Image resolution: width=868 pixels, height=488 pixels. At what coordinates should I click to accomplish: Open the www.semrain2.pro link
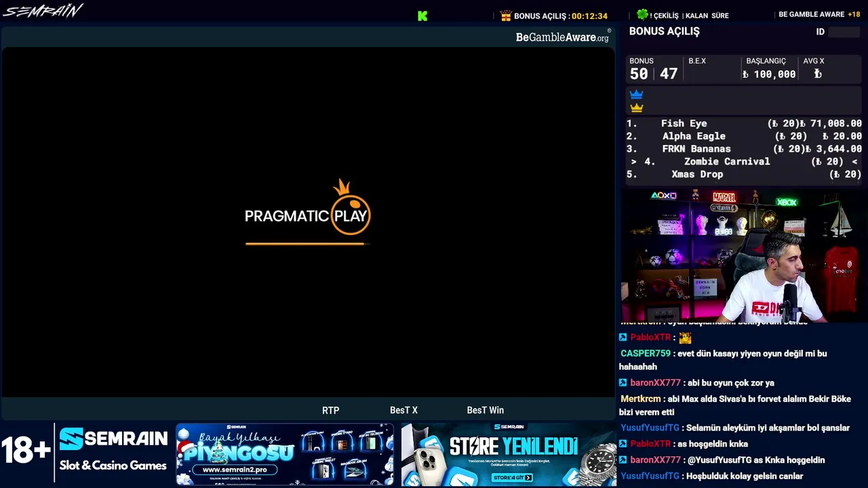pos(235,470)
